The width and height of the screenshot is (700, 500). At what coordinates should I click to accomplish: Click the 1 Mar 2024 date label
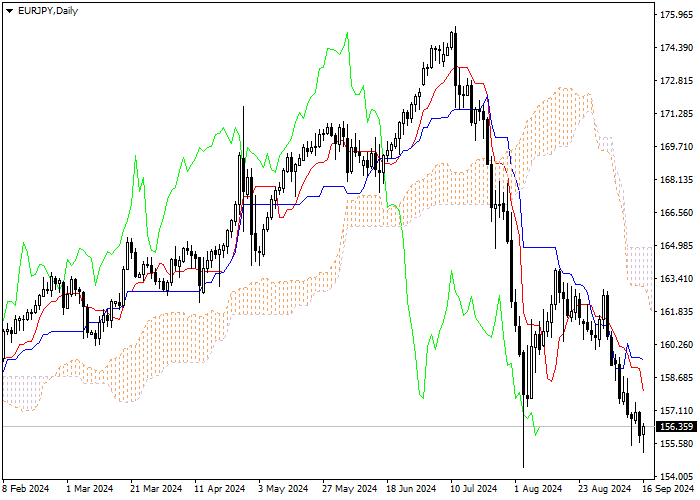[90, 489]
